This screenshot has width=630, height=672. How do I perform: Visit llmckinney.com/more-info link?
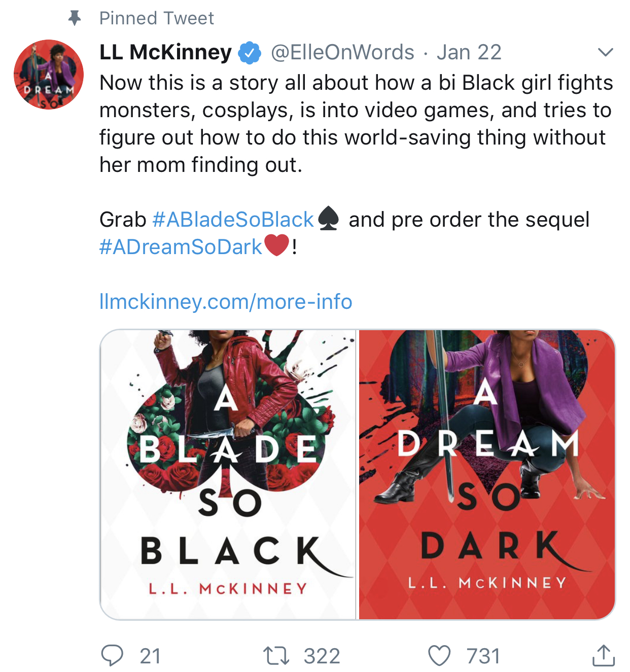tap(226, 302)
